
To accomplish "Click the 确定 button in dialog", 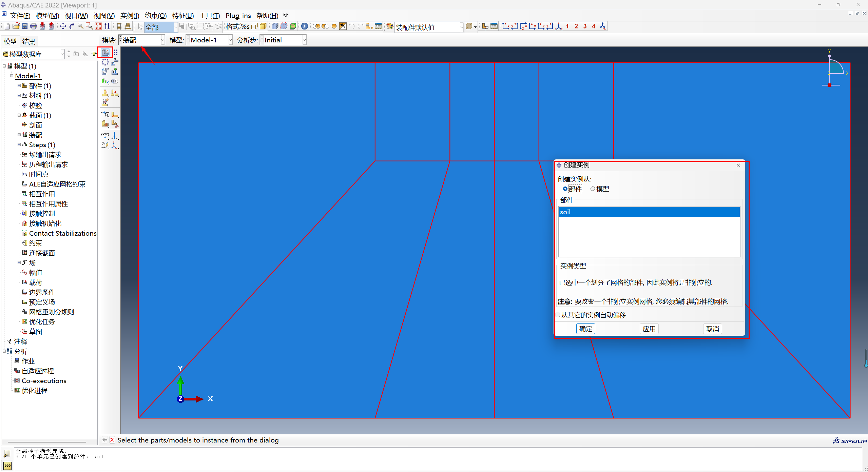I will pyautogui.click(x=585, y=329).
